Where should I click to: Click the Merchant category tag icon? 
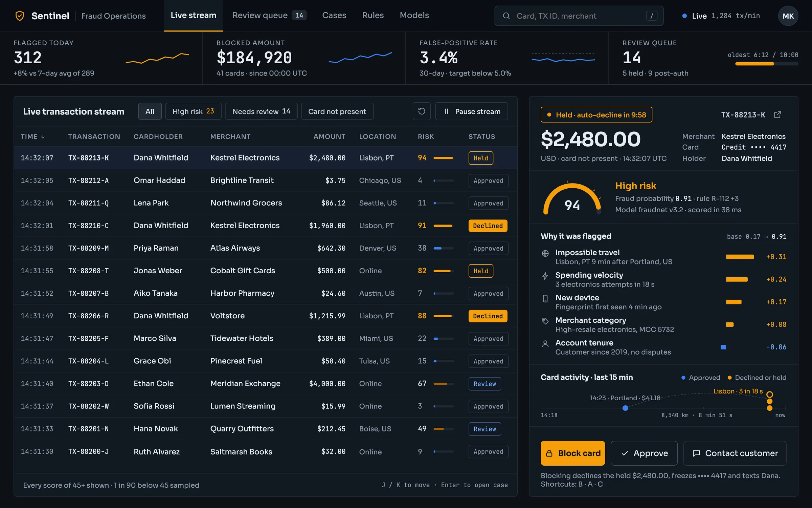[x=545, y=321]
